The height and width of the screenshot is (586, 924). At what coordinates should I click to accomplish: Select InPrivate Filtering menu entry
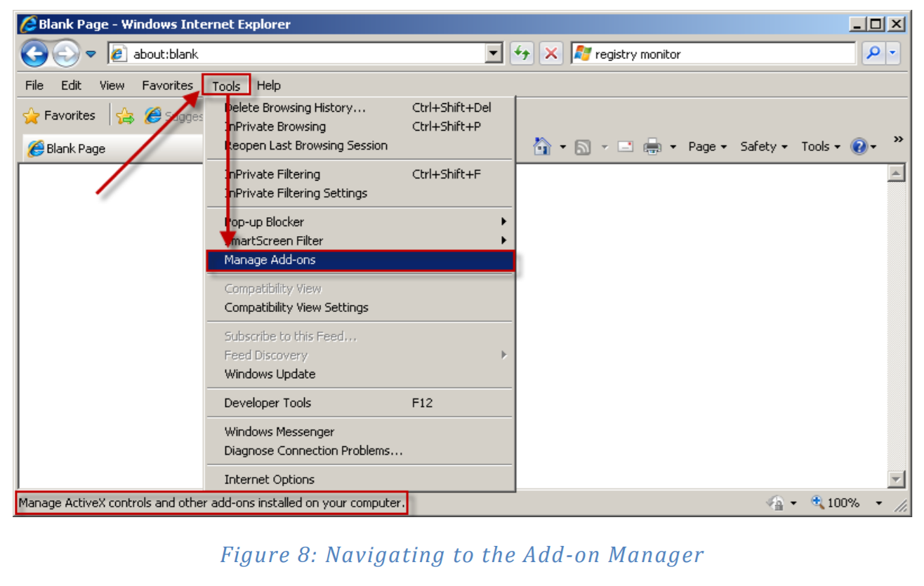click(359, 174)
